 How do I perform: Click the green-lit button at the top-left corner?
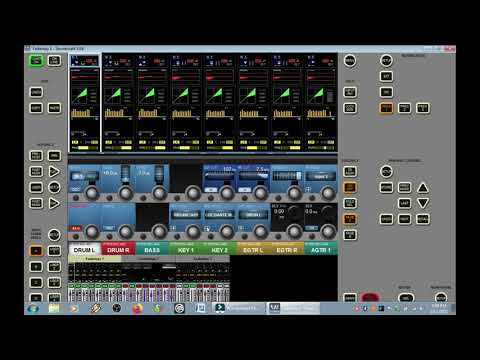click(36, 61)
